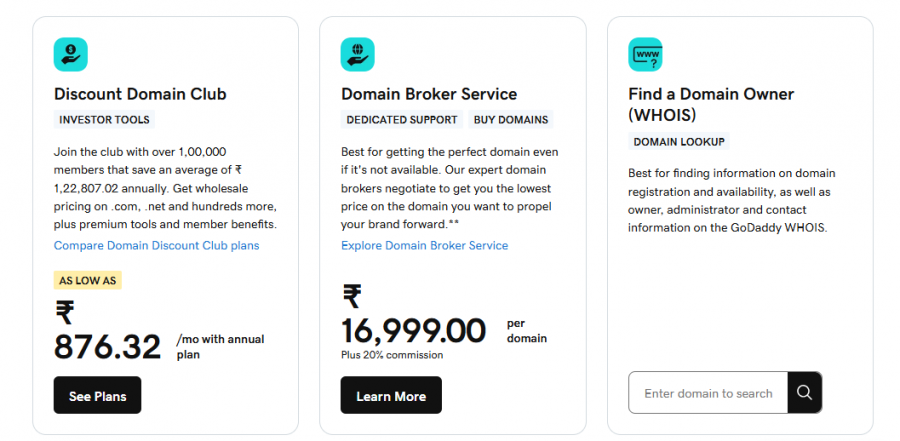Click the Domain Lookup tag
The height and width of the screenshot is (441, 900).
click(x=679, y=142)
